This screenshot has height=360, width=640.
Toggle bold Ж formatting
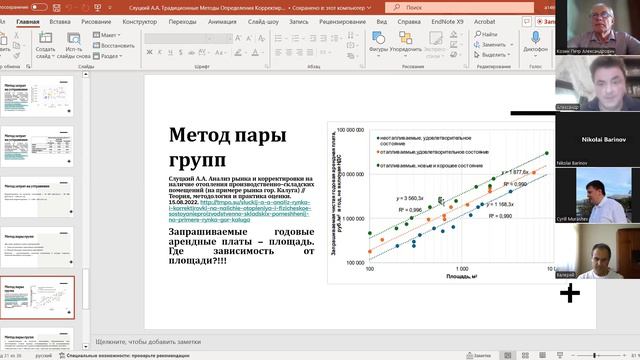(x=149, y=52)
